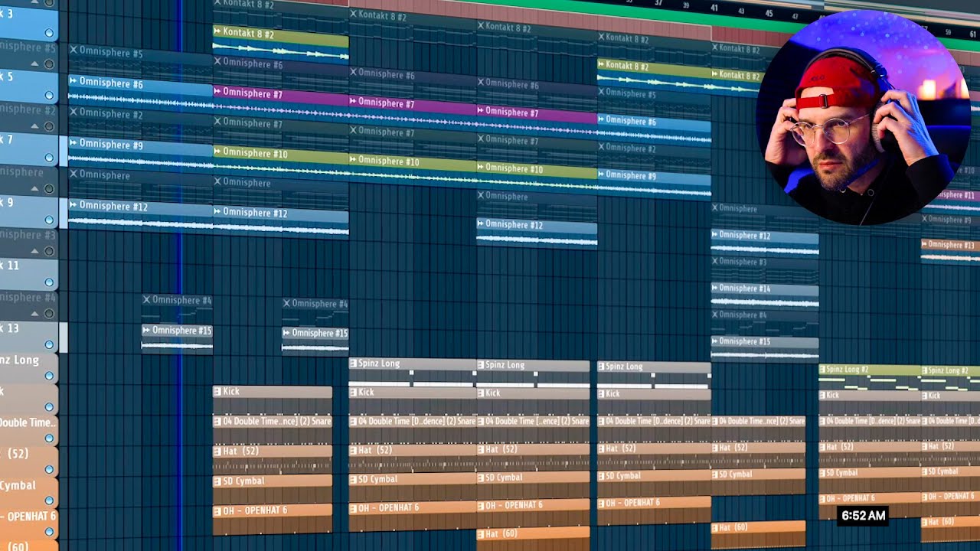
Task: Open clip menu icon of orange Omnisphere #13 clip
Action: click(926, 245)
